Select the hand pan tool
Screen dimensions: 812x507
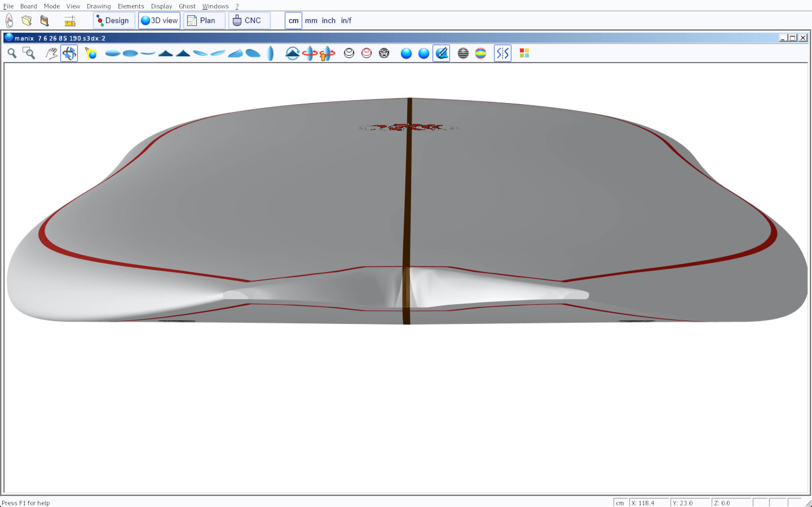[x=51, y=53]
